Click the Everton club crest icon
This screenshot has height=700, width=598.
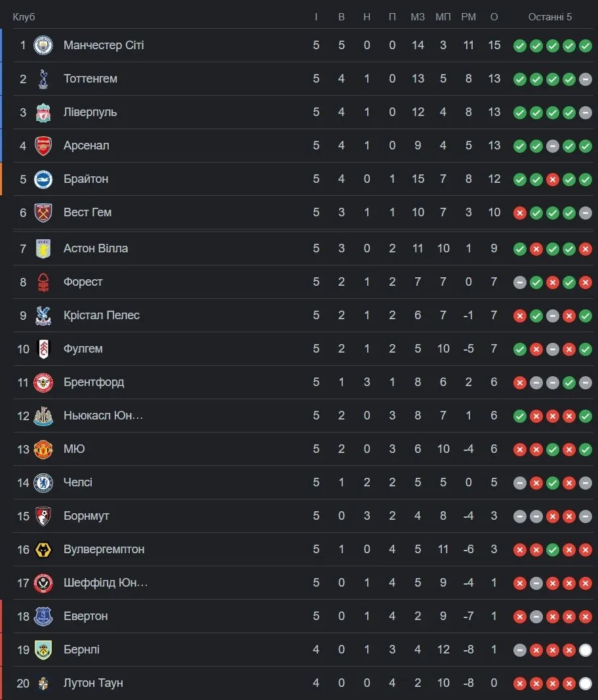click(x=43, y=616)
